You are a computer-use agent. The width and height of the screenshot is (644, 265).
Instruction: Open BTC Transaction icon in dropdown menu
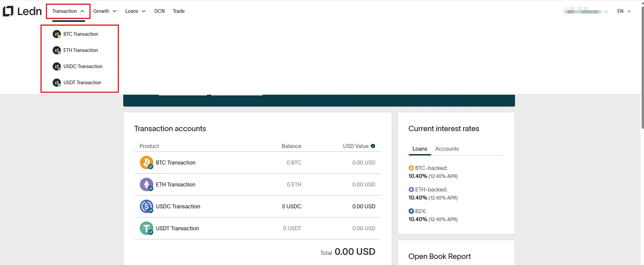tap(57, 34)
